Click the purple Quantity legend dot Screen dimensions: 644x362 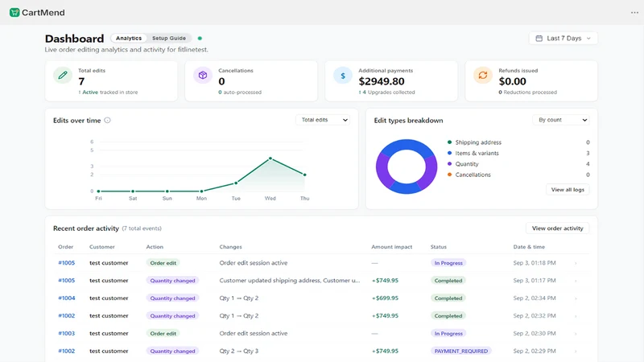point(449,164)
